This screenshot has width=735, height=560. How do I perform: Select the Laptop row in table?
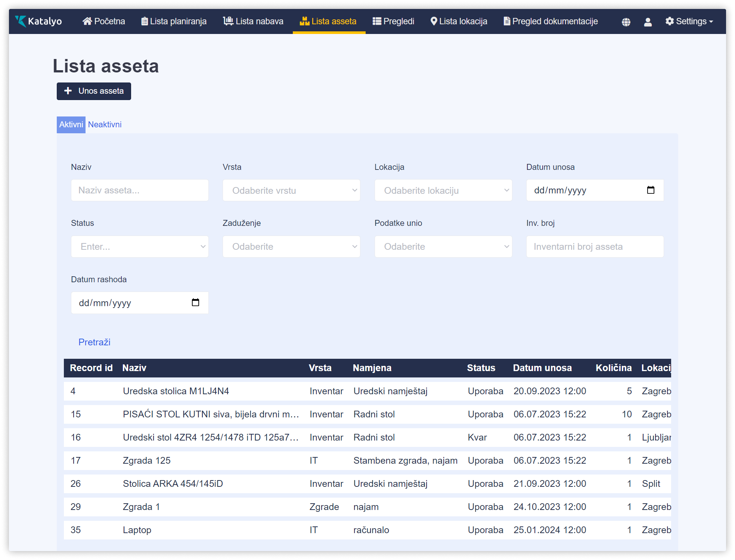pos(137,530)
